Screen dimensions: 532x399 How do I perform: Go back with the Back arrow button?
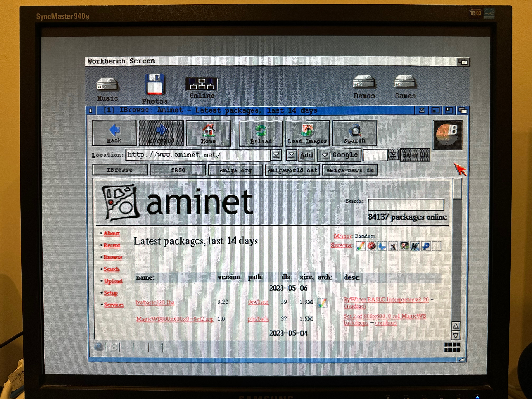tap(114, 133)
